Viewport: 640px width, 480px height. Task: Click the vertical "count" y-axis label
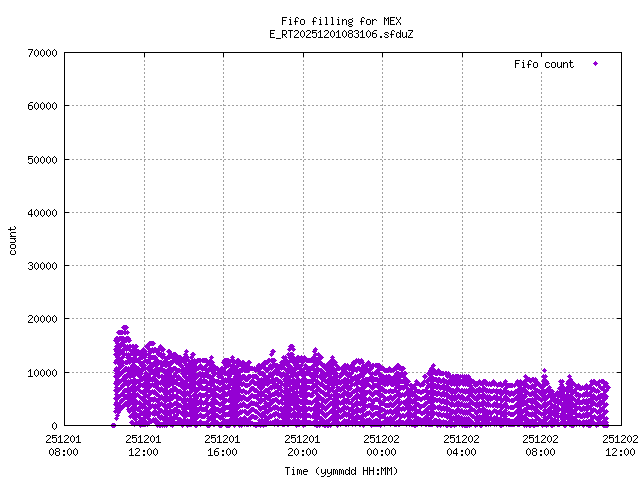tap(13, 240)
